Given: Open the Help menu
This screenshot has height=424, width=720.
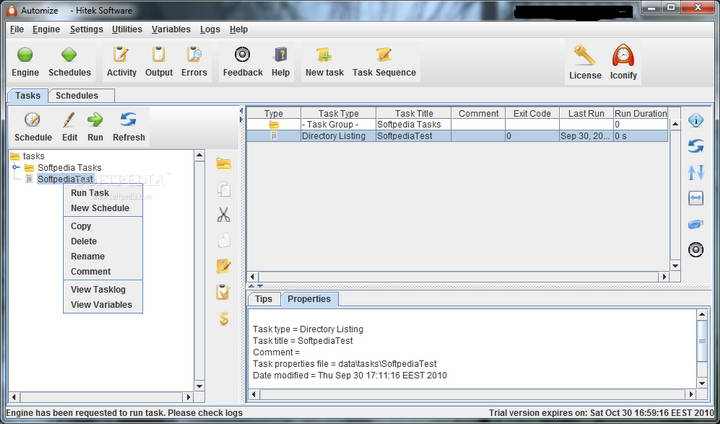Looking at the screenshot, I should tap(238, 29).
